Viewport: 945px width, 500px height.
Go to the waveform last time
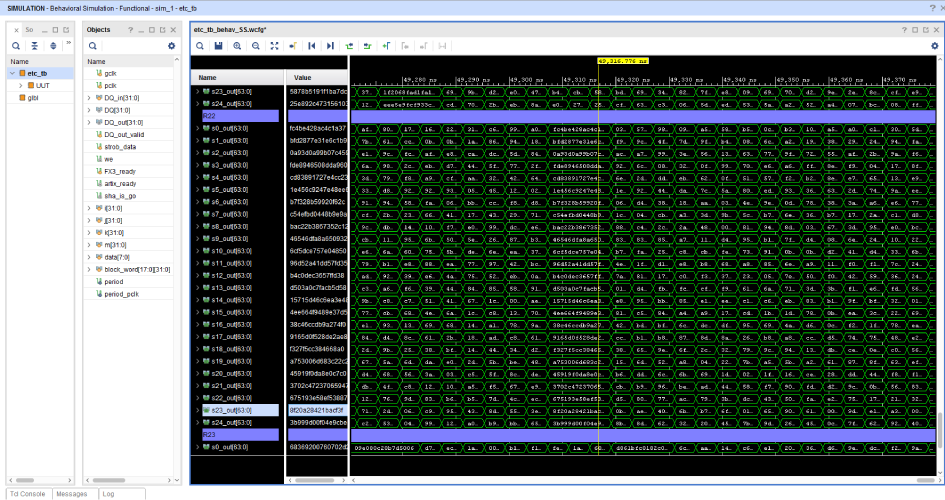(x=330, y=46)
